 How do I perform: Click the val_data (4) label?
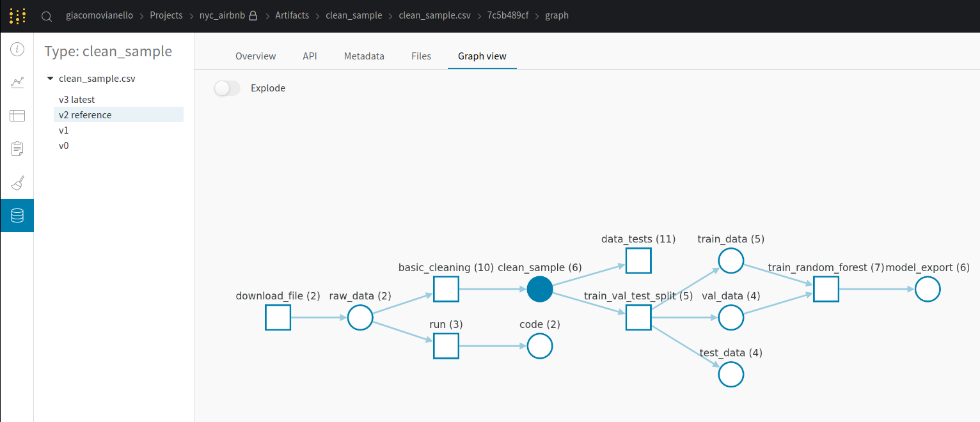[731, 296]
